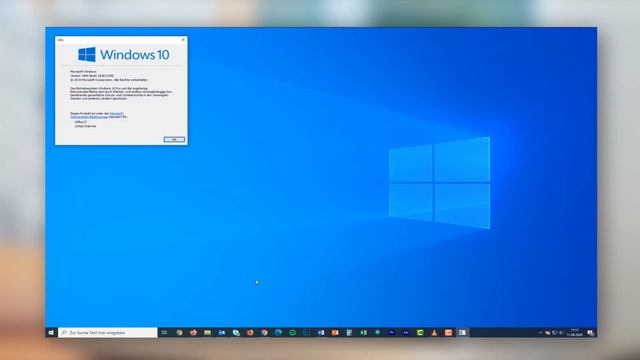Open the taskbar clock and date
This screenshot has height=360, width=640.
point(574,332)
